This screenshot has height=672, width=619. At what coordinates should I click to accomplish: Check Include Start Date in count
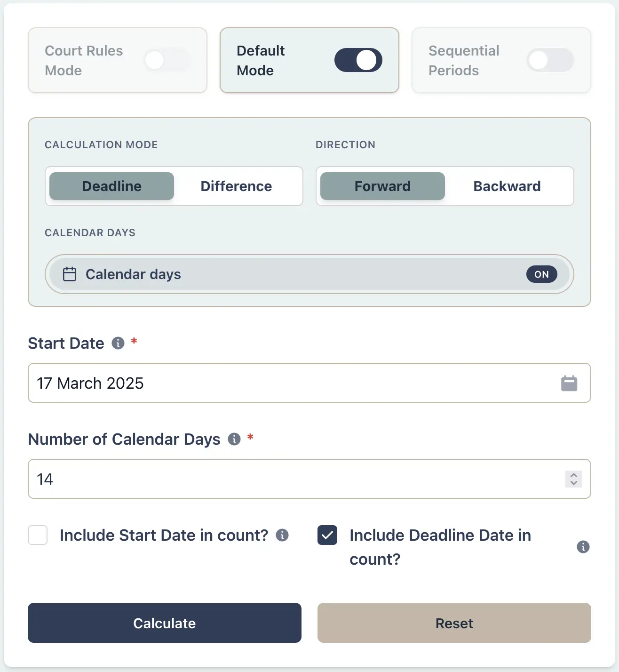coord(38,535)
